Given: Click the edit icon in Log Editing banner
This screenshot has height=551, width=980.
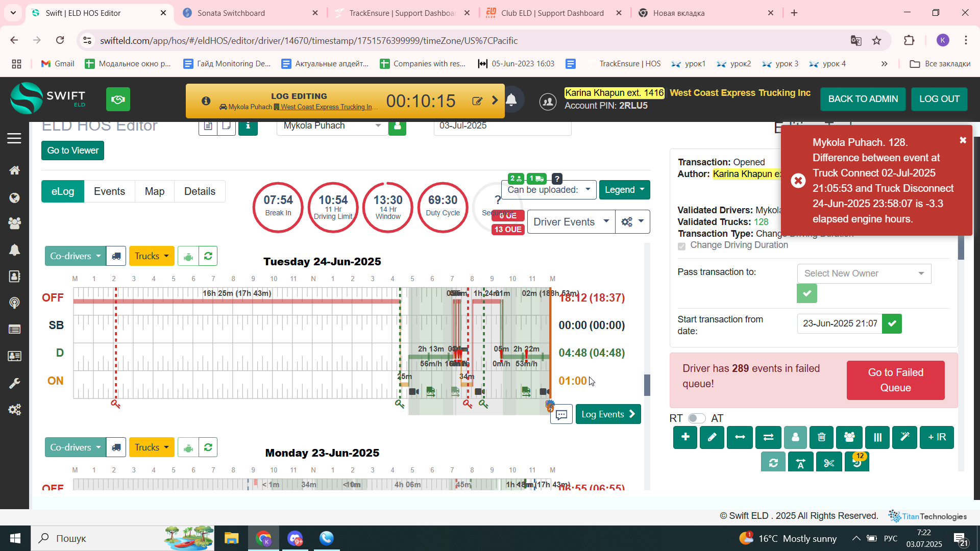Looking at the screenshot, I should [x=477, y=101].
